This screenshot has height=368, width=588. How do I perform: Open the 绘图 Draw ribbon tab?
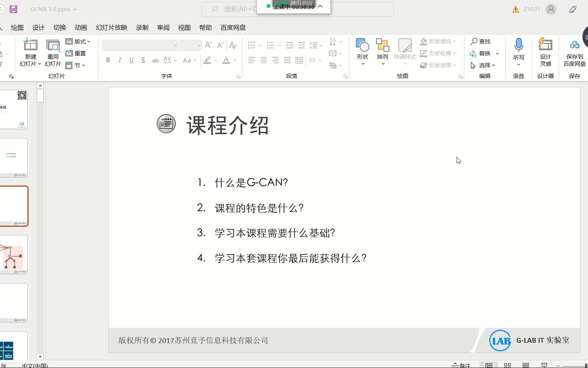[x=17, y=28]
